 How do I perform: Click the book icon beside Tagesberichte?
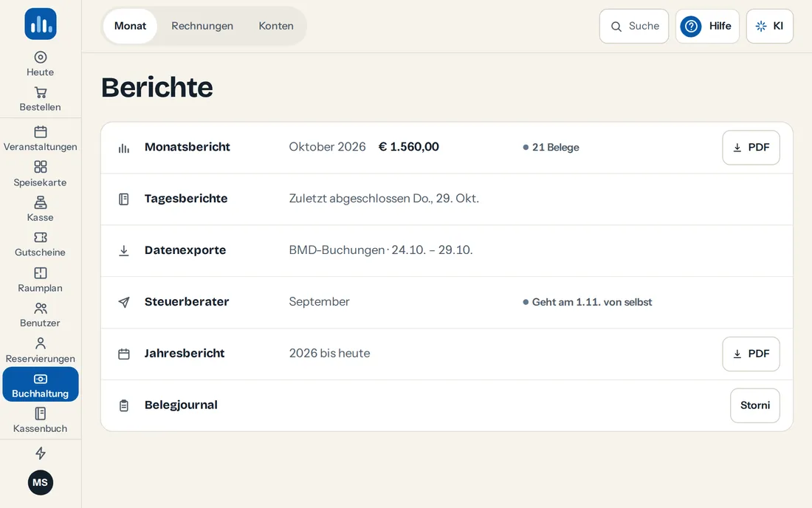point(124,199)
